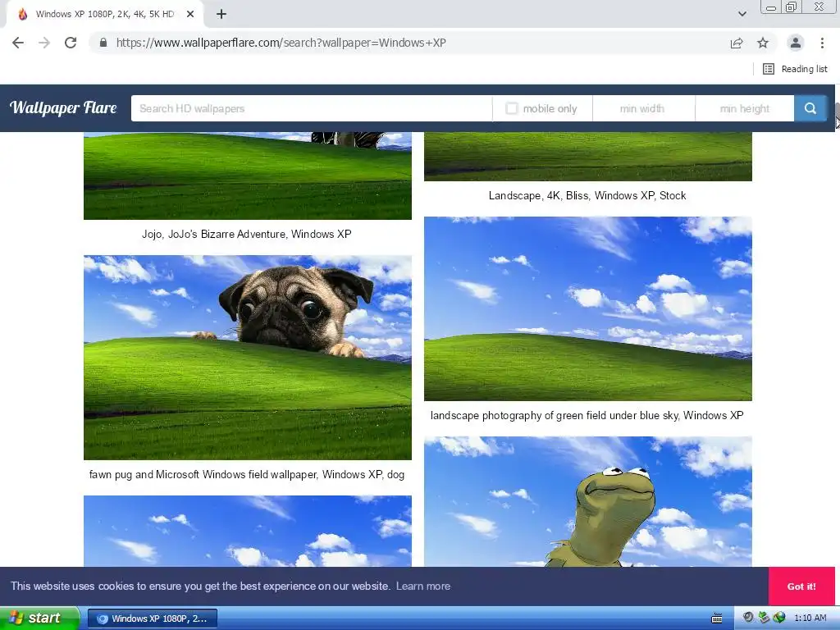Click the min height field
This screenshot has height=630, width=840.
click(744, 109)
